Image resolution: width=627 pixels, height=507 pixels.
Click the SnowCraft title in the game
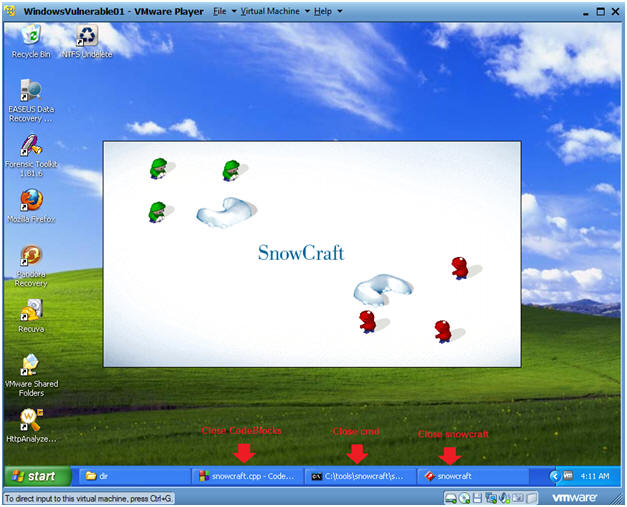tap(301, 253)
